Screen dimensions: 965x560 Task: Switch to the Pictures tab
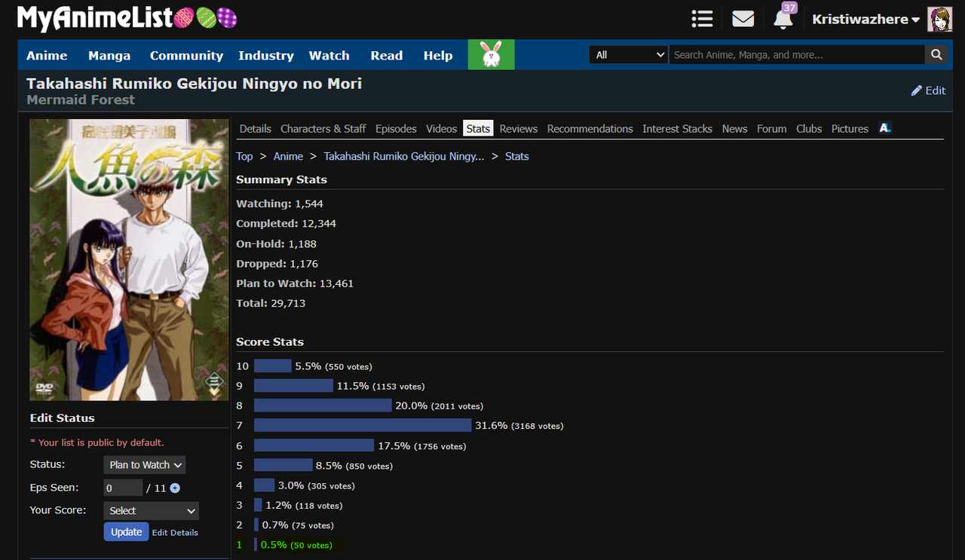[850, 129]
